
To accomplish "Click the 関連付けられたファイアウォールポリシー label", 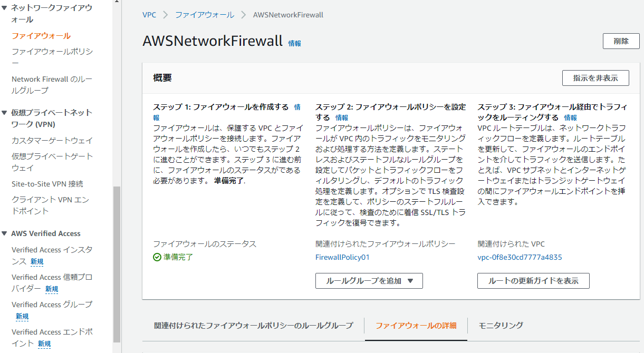I will 385,244.
